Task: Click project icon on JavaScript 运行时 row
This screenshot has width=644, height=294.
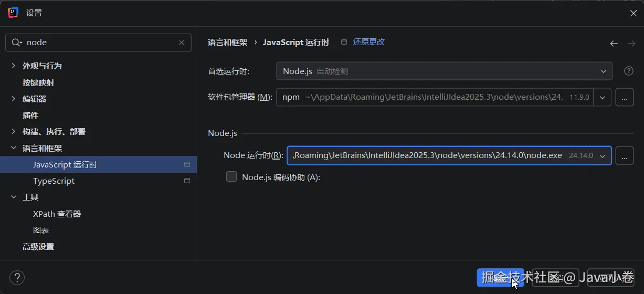Action: [187, 164]
